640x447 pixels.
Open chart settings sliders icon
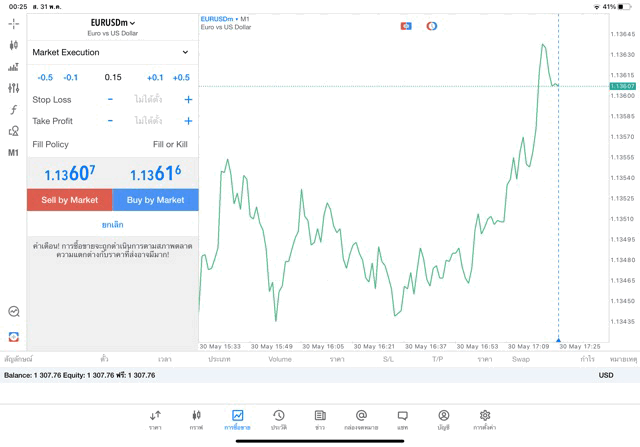(x=13, y=88)
